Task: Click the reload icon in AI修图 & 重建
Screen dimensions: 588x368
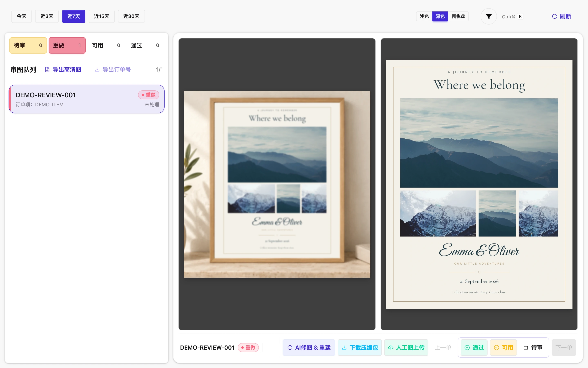Action: coord(290,348)
